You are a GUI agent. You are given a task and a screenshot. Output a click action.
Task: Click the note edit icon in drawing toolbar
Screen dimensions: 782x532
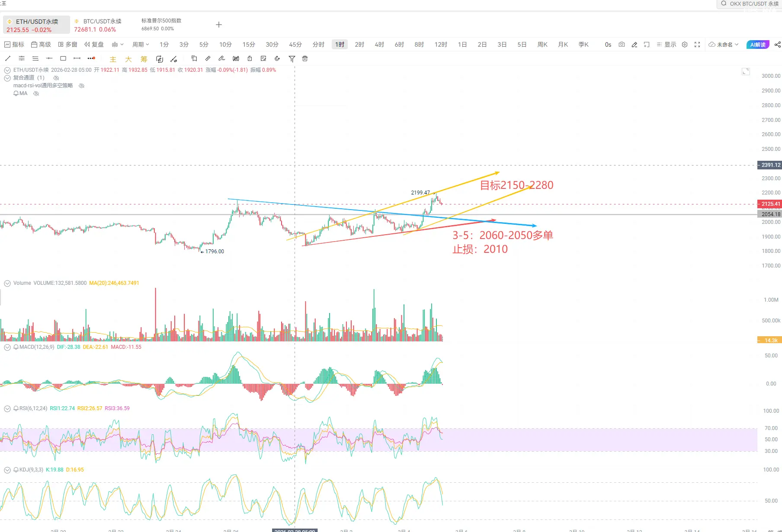pyautogui.click(x=263, y=58)
